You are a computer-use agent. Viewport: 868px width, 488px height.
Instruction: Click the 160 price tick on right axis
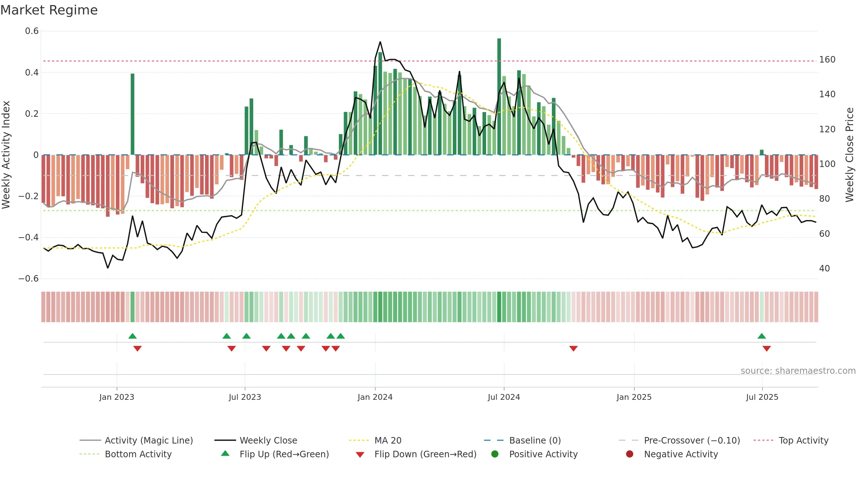click(x=827, y=59)
